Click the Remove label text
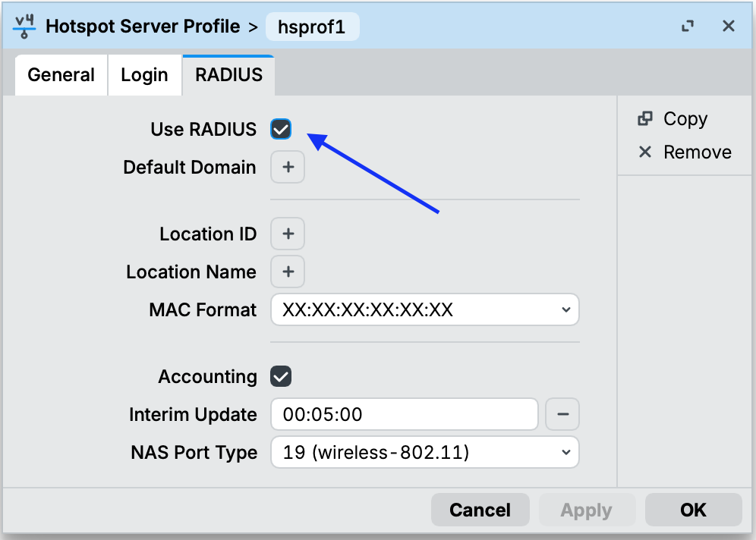Screen dimensions: 756x540 pyautogui.click(x=698, y=152)
